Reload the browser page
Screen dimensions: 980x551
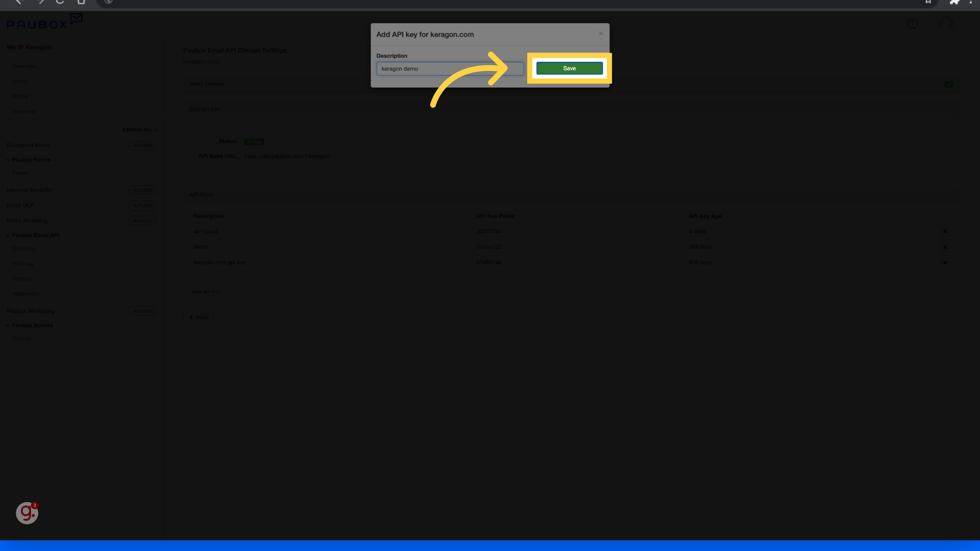tap(60, 2)
